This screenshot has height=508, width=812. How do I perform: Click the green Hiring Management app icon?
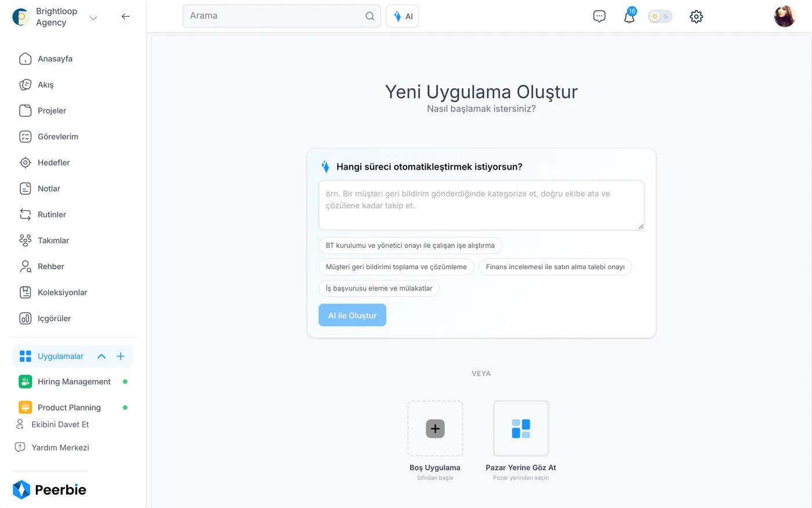(x=26, y=381)
